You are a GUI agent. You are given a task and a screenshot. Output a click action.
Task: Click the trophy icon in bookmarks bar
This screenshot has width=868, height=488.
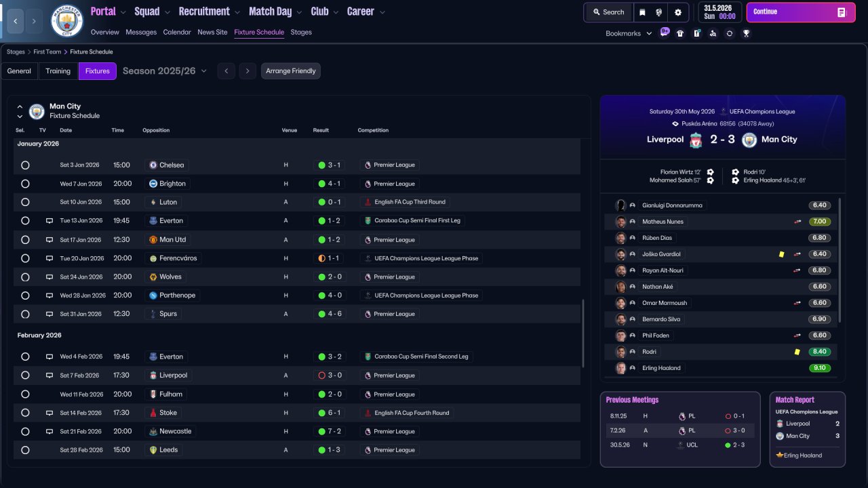pyautogui.click(x=746, y=33)
